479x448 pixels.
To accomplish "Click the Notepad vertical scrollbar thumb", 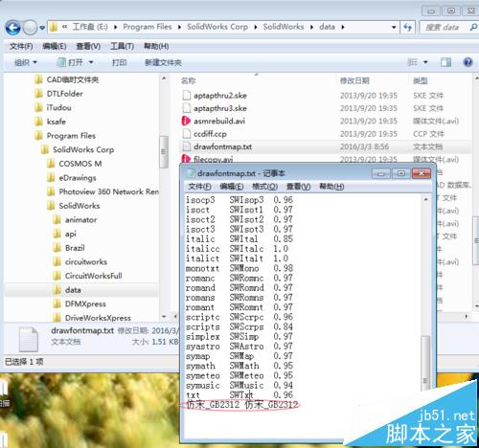I will pyautogui.click(x=425, y=363).
